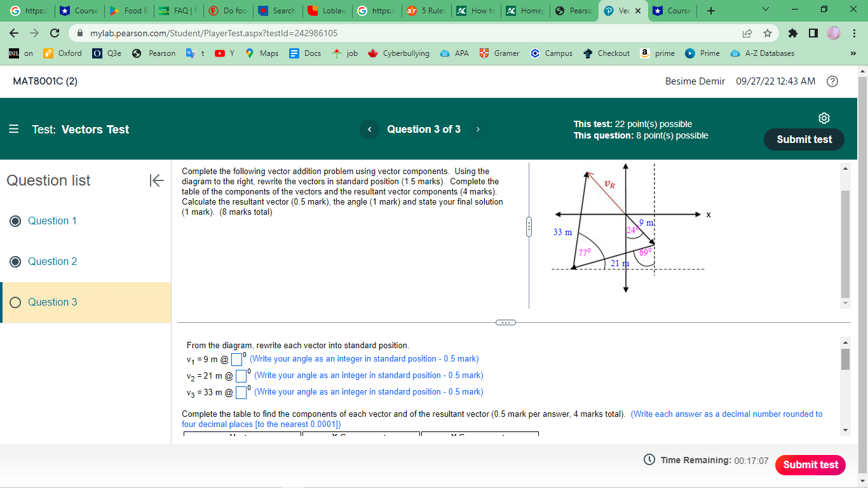Open the hamburger menu beside Test: Vectors Test

click(x=13, y=129)
